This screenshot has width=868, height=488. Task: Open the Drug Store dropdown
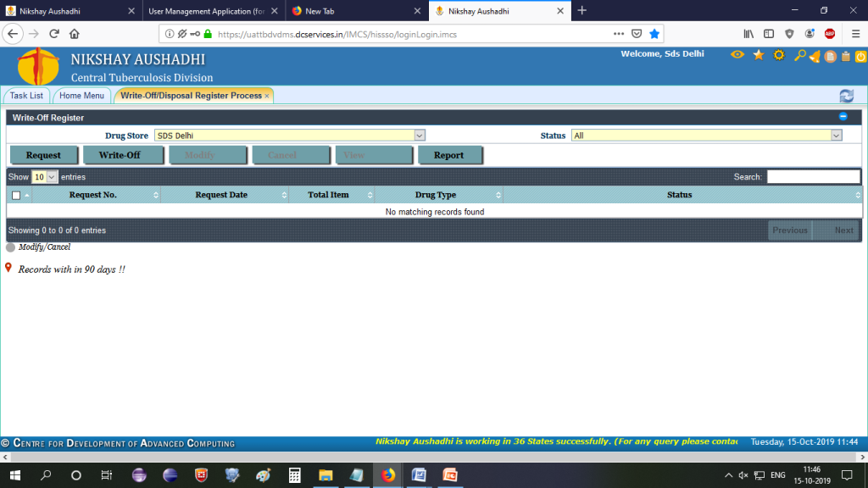point(290,136)
